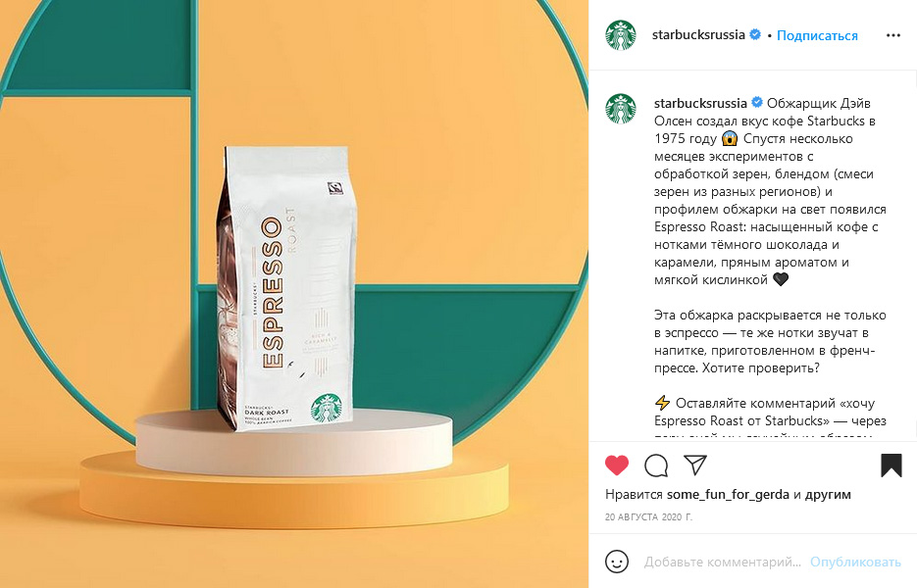Screen dimensions: 917x588
Task: Open post date 20 августа 2020
Action: 648,517
